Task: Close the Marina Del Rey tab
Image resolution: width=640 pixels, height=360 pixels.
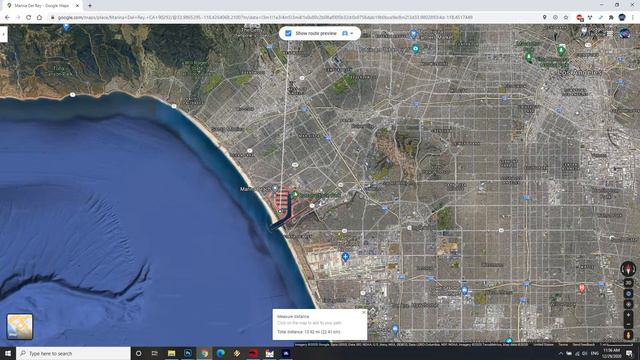Action: click(x=78, y=6)
